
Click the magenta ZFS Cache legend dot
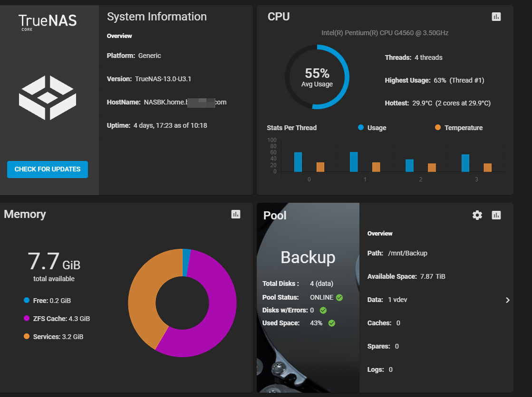click(x=27, y=318)
